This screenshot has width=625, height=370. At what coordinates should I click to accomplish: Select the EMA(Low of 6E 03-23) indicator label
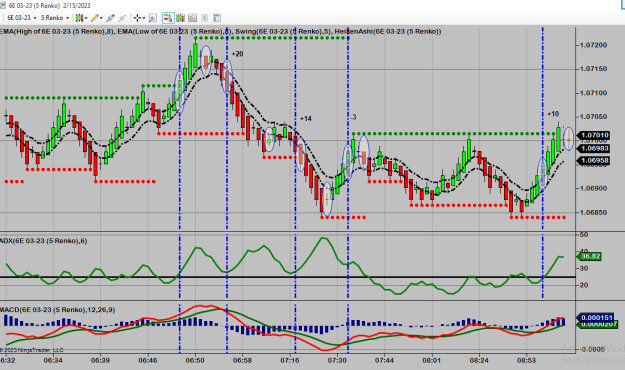[174, 31]
